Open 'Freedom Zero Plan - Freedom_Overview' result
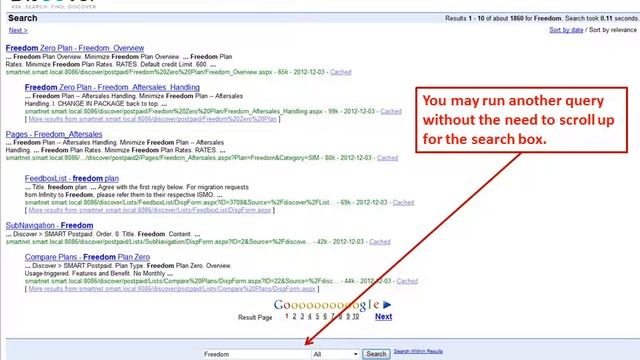This screenshot has height=360, width=640. [75, 48]
